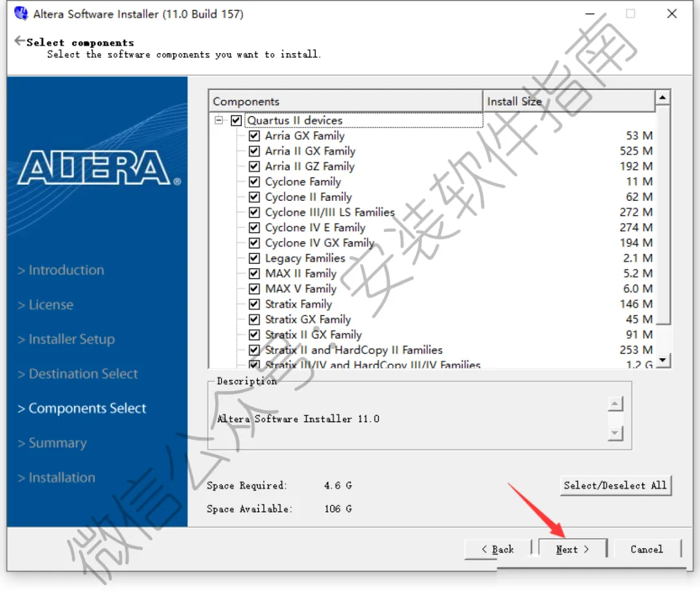700x596 pixels.
Task: Click the Altera installer title bar icon
Action: pyautogui.click(x=21, y=14)
